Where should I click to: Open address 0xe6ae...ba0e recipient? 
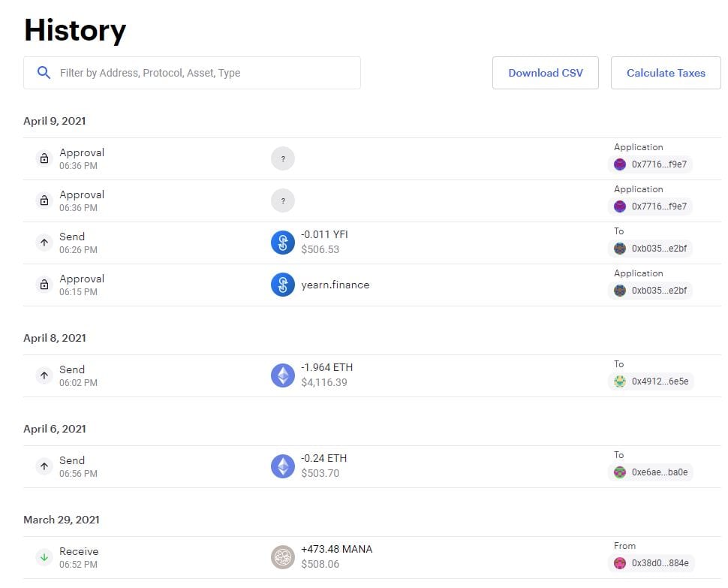point(651,472)
